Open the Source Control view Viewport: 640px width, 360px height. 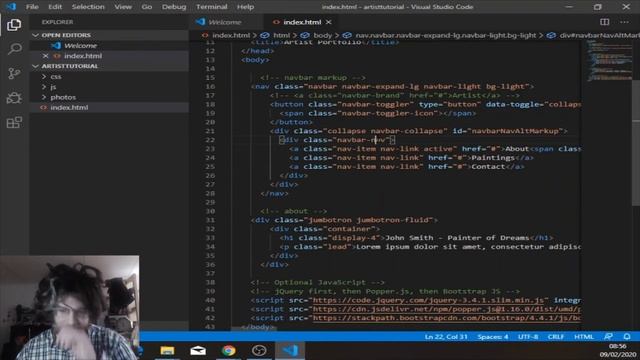point(14,73)
